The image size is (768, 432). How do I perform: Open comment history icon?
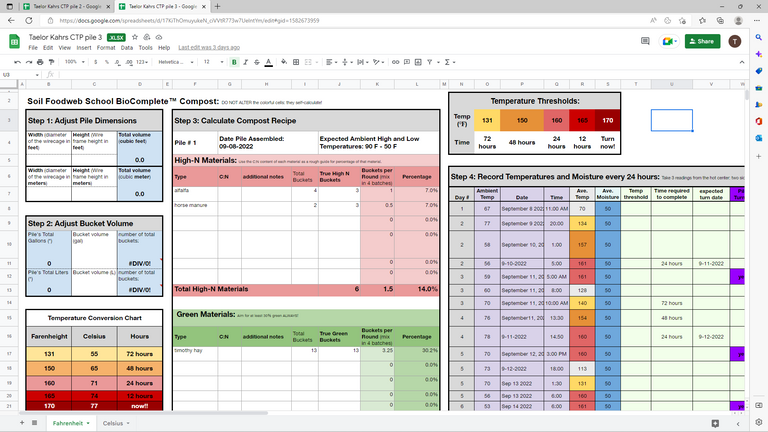point(645,41)
